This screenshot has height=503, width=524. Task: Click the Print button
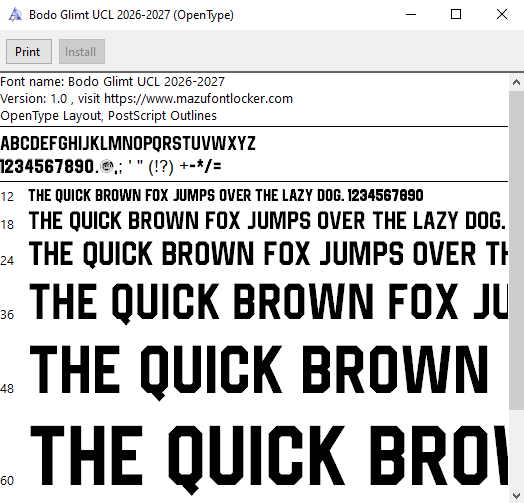point(29,51)
